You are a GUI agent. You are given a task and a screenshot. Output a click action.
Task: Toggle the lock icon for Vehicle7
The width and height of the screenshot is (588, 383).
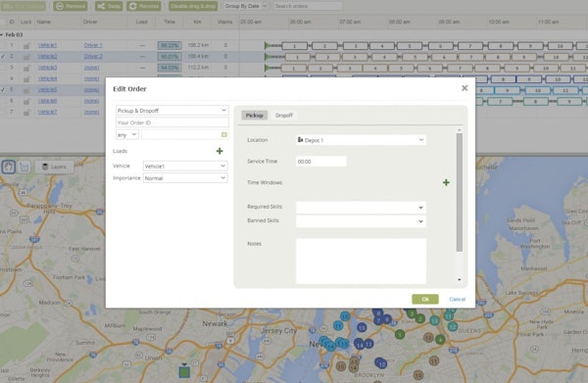point(26,112)
